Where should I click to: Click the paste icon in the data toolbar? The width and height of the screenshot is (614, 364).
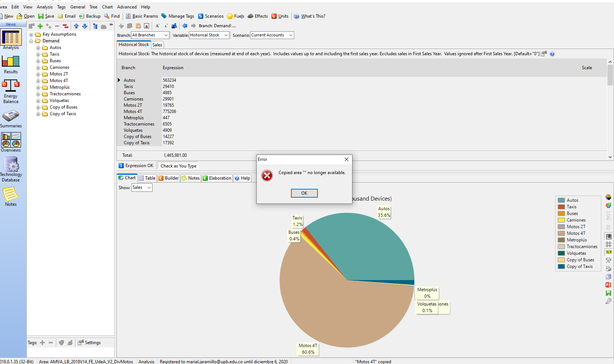pyautogui.click(x=138, y=26)
